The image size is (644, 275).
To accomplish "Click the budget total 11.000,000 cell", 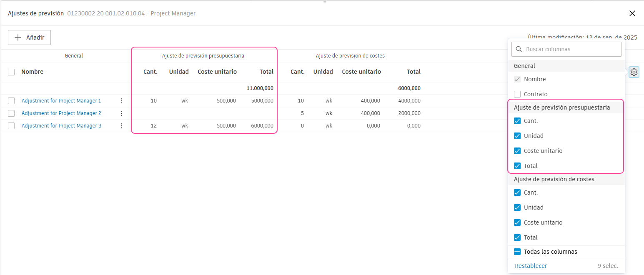I will (x=260, y=88).
